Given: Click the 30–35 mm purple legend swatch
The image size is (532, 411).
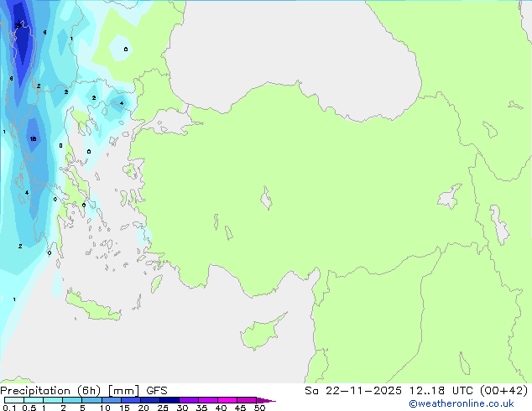Looking at the screenshot, I should (188, 400).
